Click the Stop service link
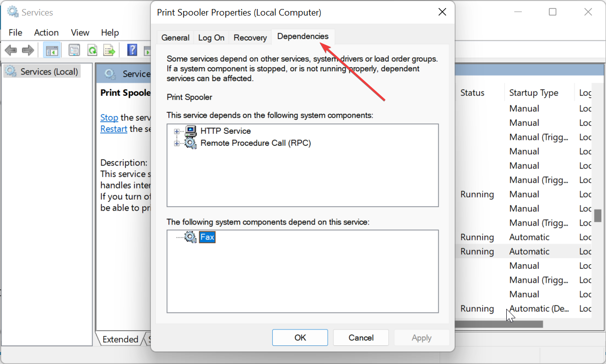The image size is (606, 364). 109,117
